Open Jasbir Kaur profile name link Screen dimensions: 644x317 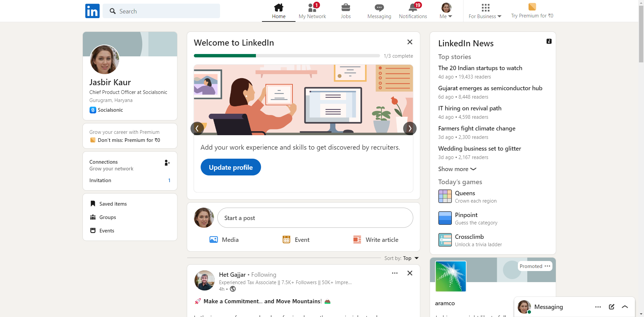click(110, 82)
